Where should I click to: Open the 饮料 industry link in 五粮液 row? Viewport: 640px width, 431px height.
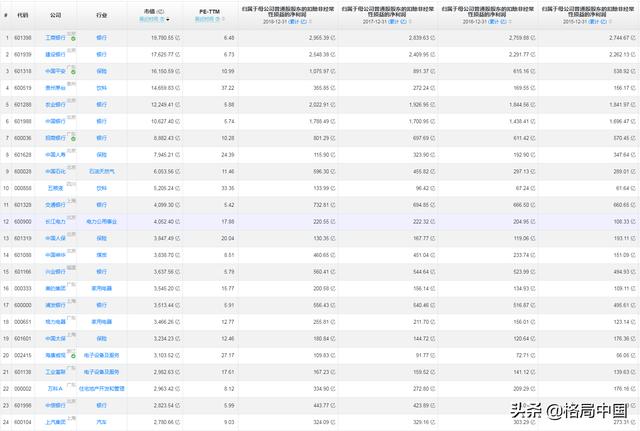(x=102, y=188)
